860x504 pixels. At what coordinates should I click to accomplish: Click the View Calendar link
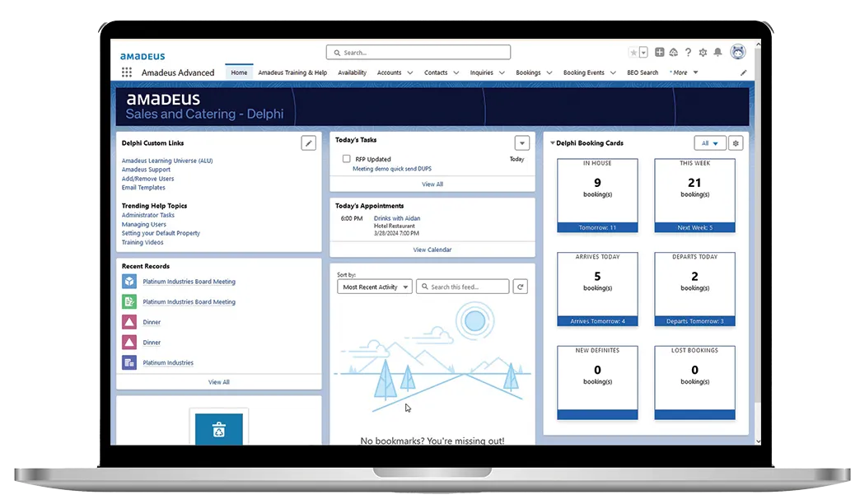tap(432, 250)
